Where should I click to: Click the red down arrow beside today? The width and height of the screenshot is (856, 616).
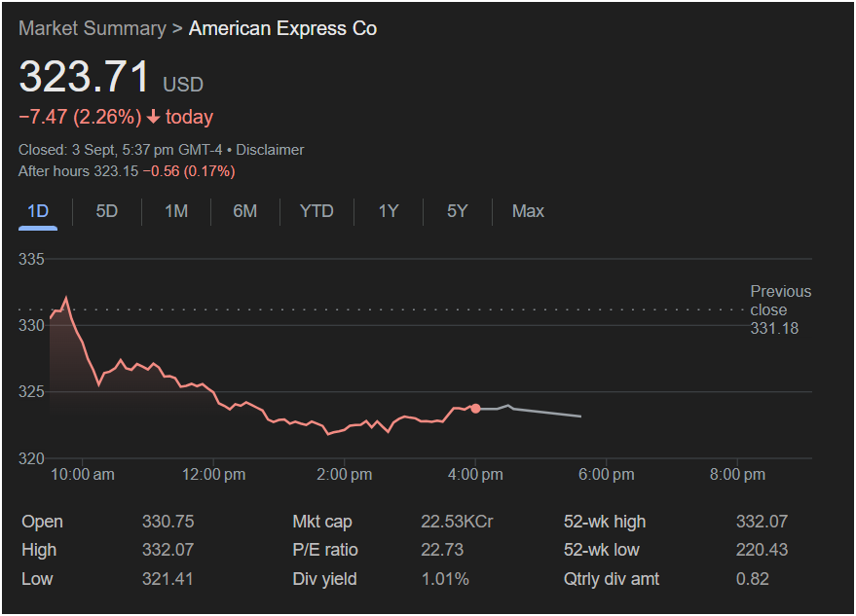pos(154,116)
